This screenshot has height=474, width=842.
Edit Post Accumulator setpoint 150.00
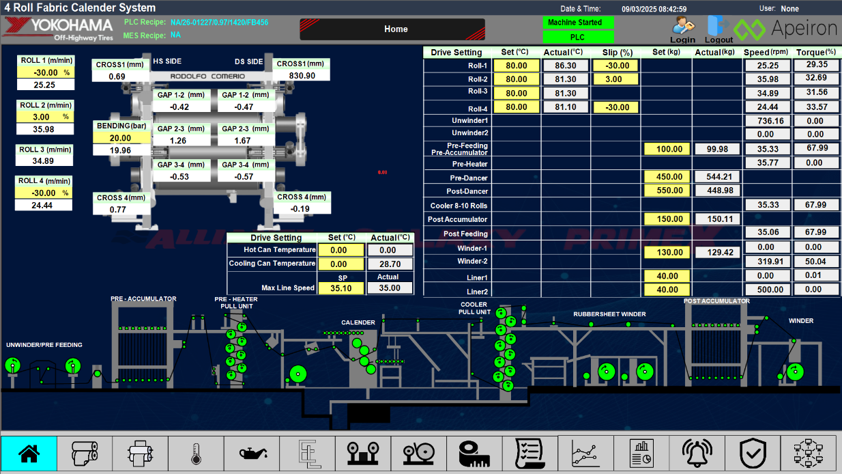tap(666, 219)
